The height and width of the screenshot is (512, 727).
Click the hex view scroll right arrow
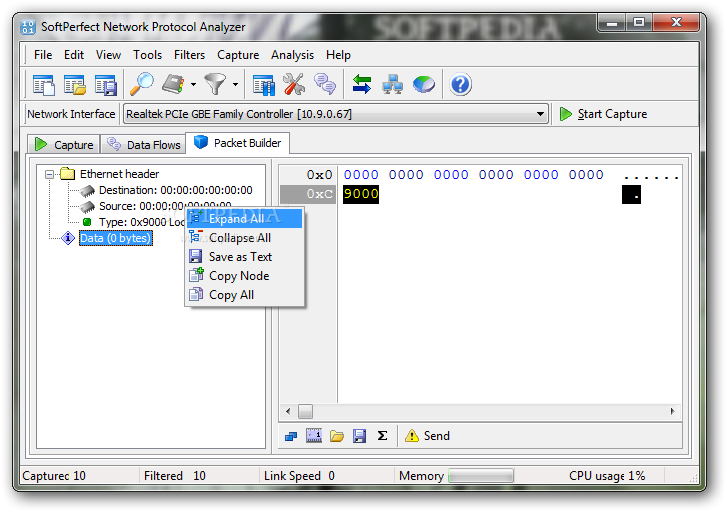672,411
